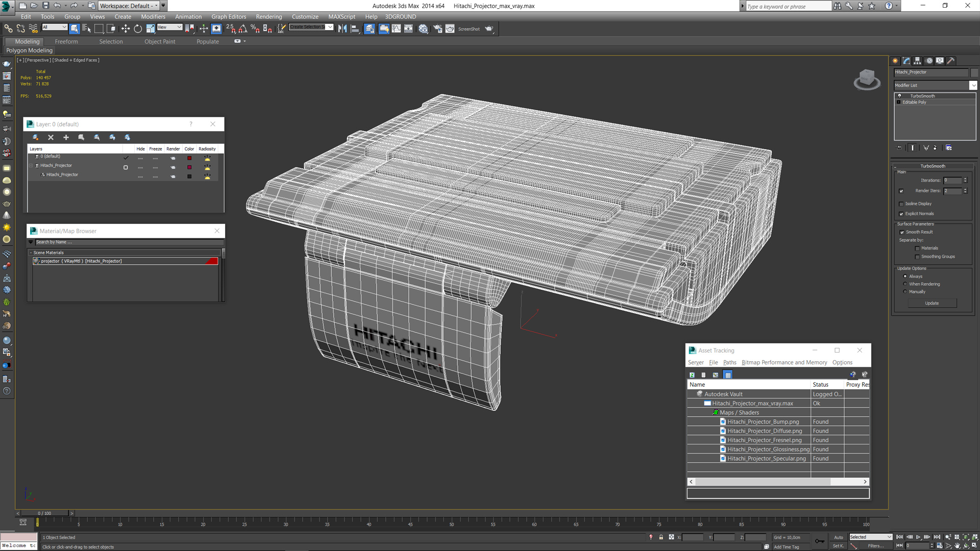Viewport: 980px width, 551px height.
Task: Choose the Select and Uniform Scale tool
Action: point(150,29)
